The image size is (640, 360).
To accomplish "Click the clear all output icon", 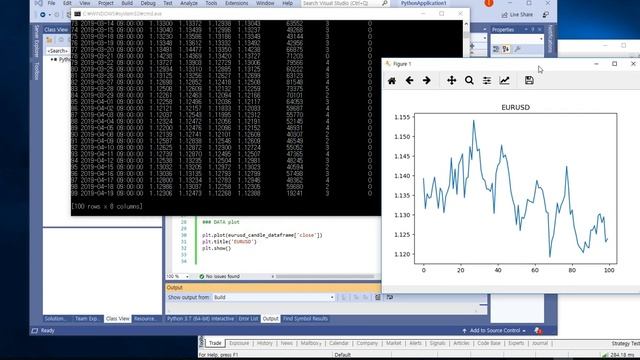I will tap(378, 298).
